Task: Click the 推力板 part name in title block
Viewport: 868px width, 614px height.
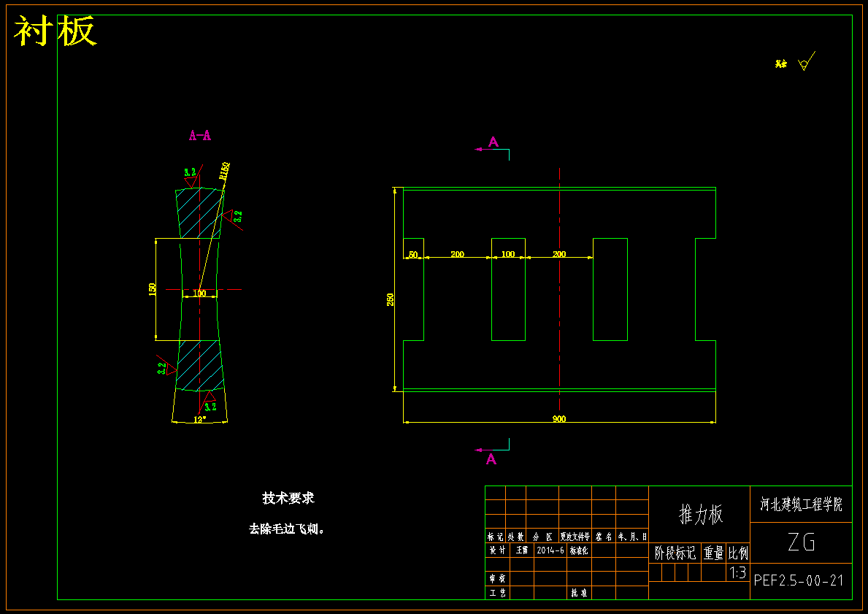Action: click(x=701, y=514)
